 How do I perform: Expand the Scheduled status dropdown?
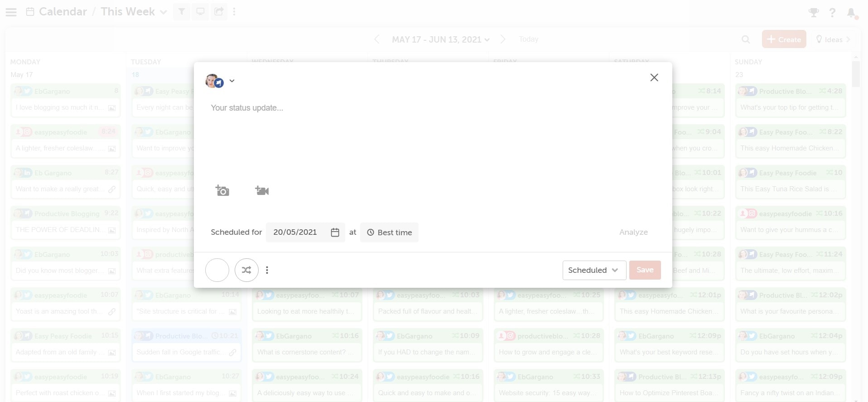[x=594, y=270]
